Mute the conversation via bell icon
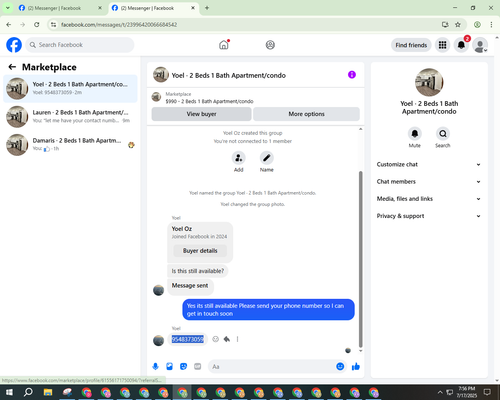 415,134
